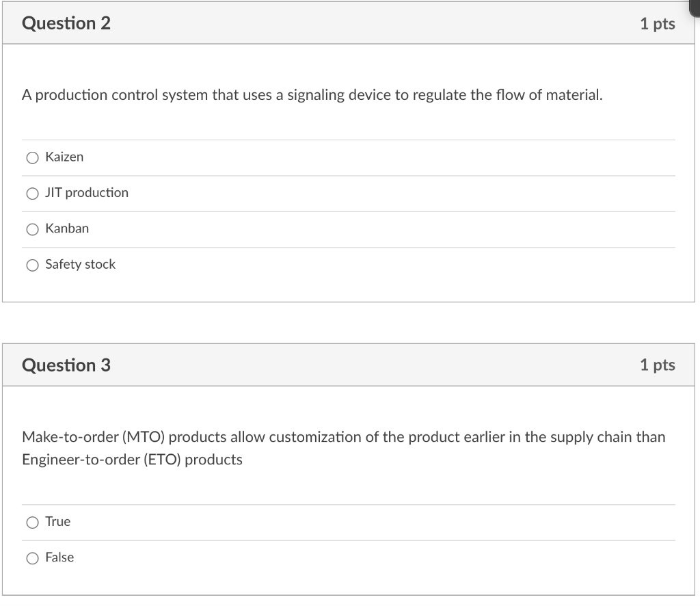Click the scrollbar at the top right

pos(694,7)
